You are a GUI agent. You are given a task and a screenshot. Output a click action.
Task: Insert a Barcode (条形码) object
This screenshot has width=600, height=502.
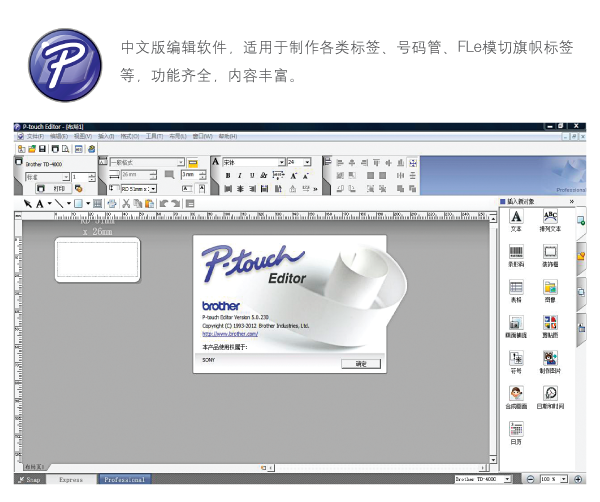point(516,256)
